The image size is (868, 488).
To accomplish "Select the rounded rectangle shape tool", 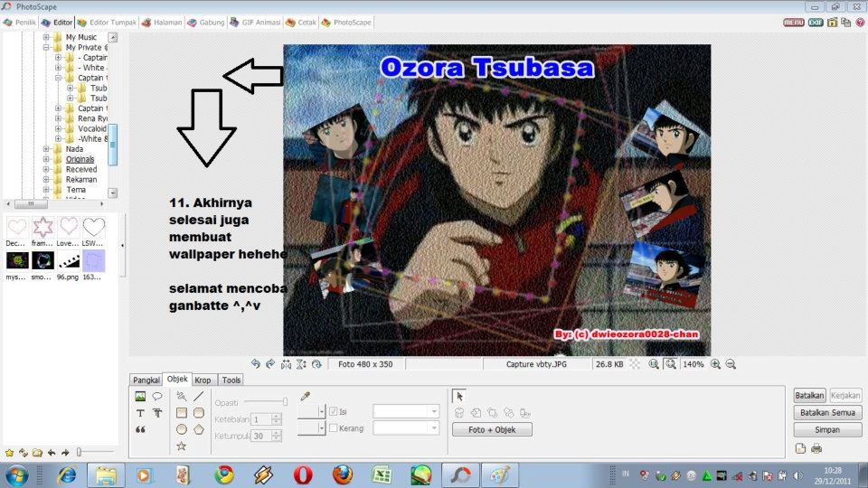I will 199,413.
